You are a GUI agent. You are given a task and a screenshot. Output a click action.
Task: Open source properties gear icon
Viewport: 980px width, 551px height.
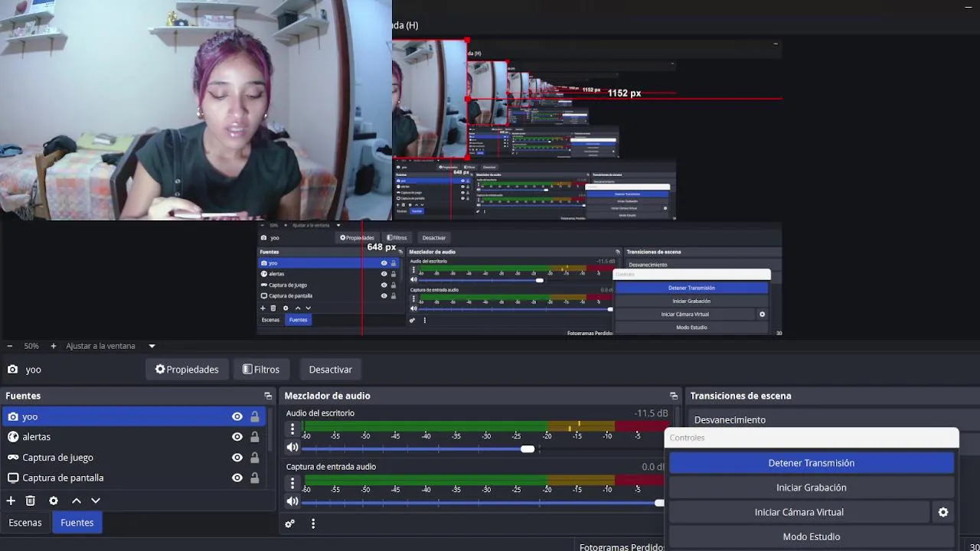(x=54, y=500)
